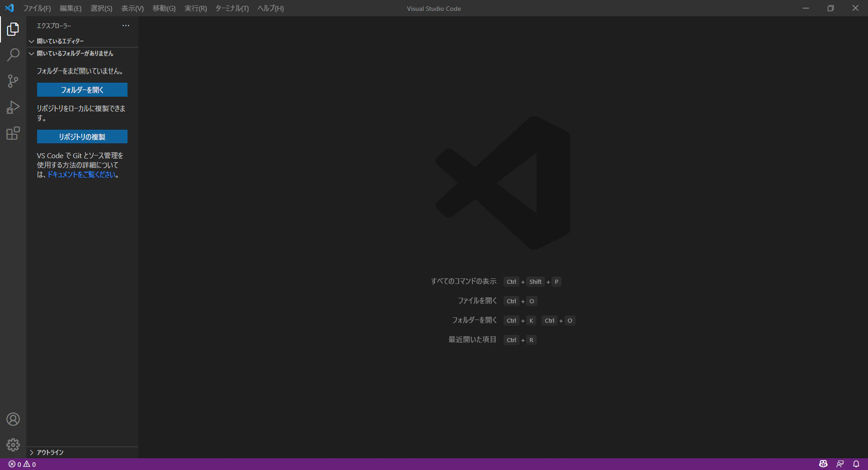
Task: Open the notifications bell
Action: [856, 464]
